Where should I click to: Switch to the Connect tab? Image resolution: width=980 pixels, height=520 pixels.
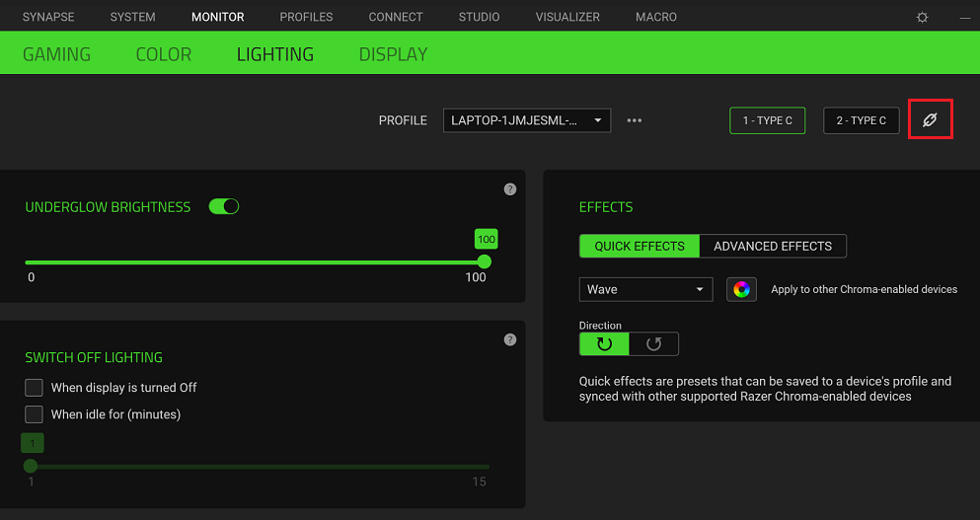click(x=396, y=17)
